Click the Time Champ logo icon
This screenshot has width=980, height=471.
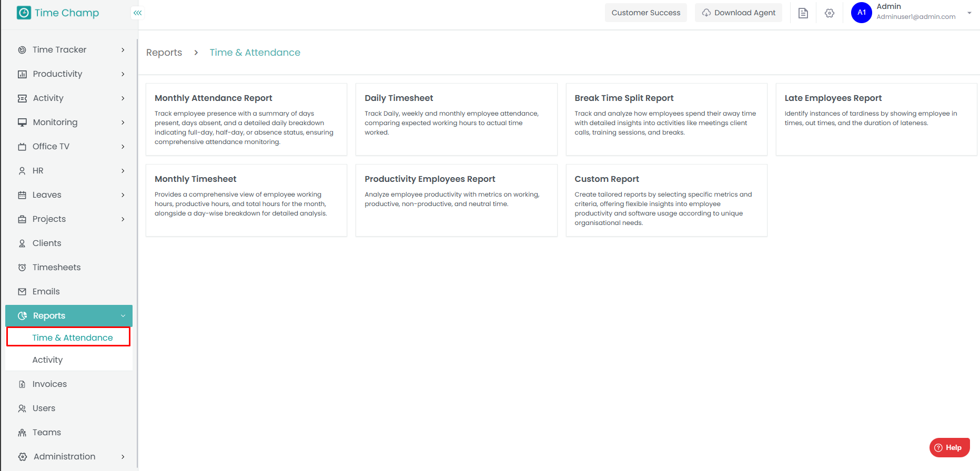coord(24,13)
